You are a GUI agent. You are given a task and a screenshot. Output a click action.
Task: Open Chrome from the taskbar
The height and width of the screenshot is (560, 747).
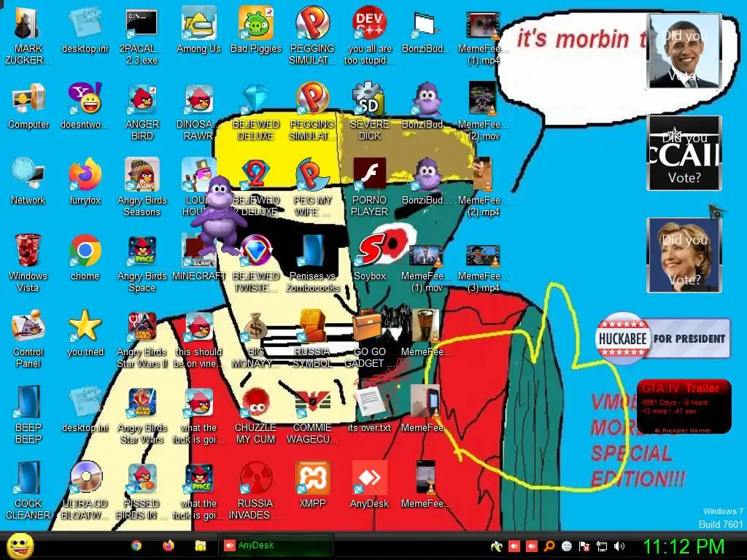136,545
